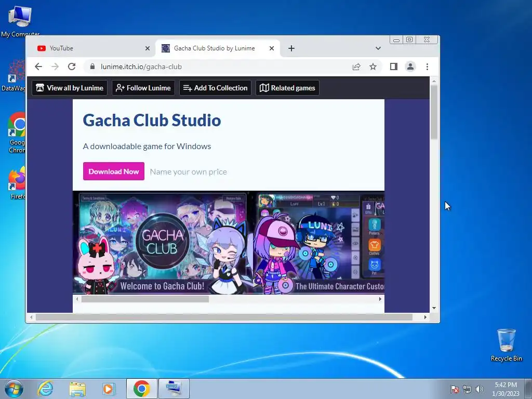Click the Gacha Club Studio heading
Image resolution: width=532 pixels, height=399 pixels.
pos(152,120)
